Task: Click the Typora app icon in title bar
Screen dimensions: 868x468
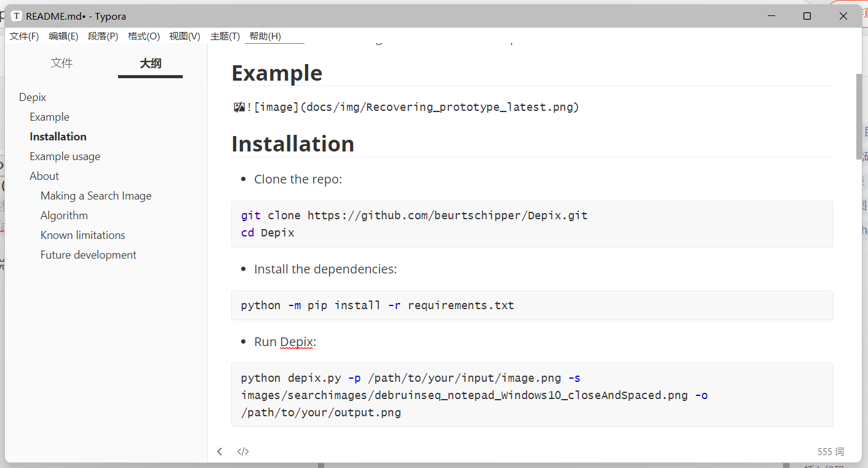Action: 17,16
